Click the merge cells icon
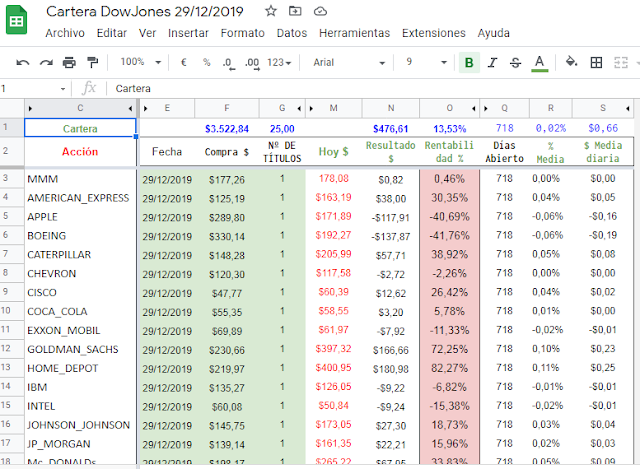Image resolution: width=640 pixels, height=469 pixels. coord(621,62)
